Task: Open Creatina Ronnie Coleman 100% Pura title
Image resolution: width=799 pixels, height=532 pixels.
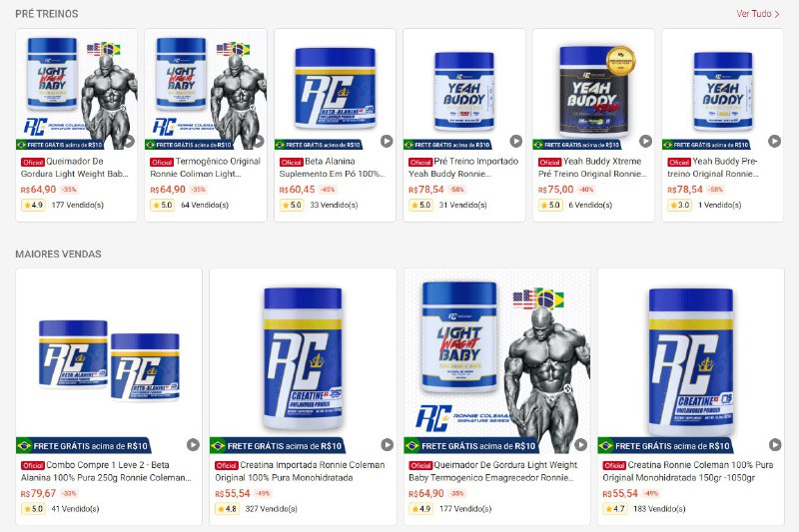Action: (x=688, y=471)
